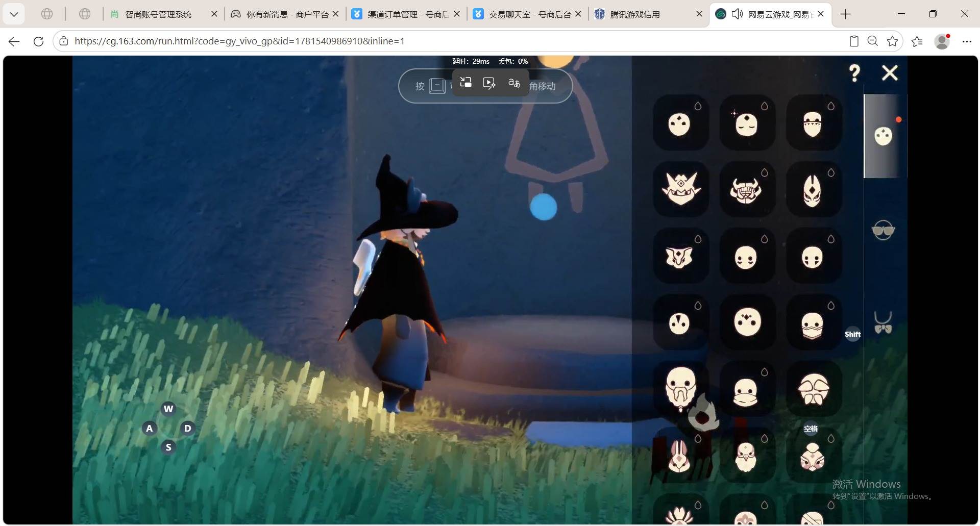Equip the rabbit mask
Image resolution: width=980 pixels, height=526 pixels.
(x=680, y=455)
